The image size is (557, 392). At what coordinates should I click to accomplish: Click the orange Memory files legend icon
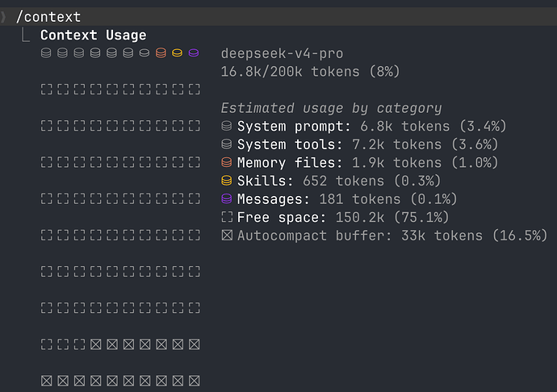point(227,162)
